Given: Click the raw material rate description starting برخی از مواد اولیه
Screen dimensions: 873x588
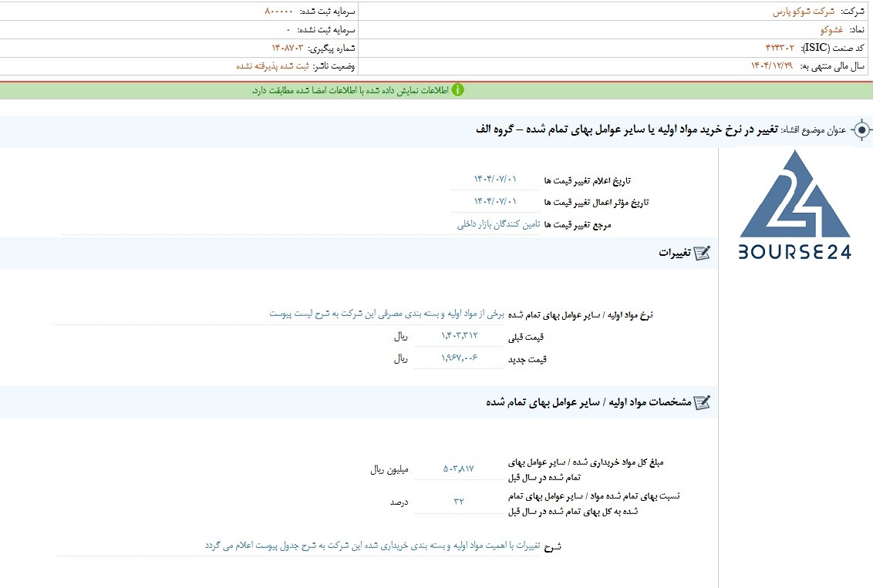Looking at the screenshot, I should [x=387, y=314].
